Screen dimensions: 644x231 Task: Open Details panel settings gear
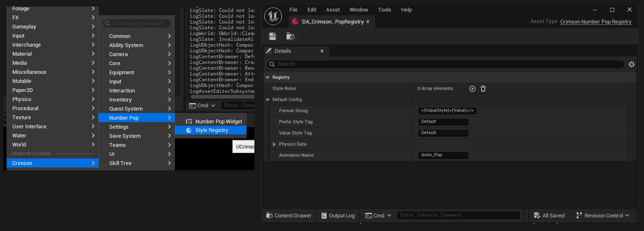tap(632, 64)
